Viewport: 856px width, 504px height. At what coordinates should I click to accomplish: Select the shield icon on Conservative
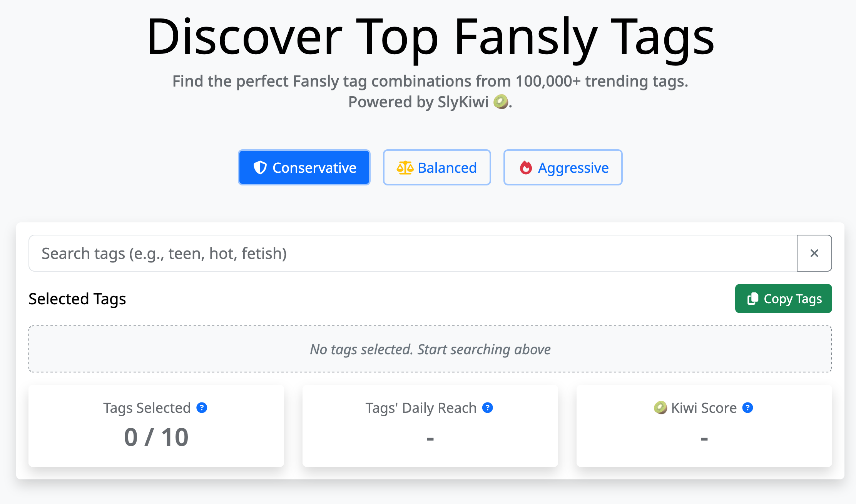[x=260, y=167]
